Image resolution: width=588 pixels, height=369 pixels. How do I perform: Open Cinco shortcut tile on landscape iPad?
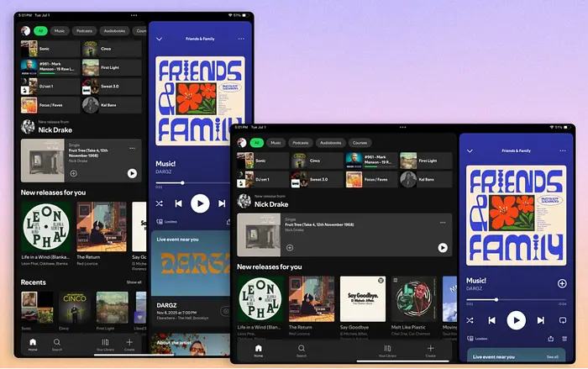point(318,161)
